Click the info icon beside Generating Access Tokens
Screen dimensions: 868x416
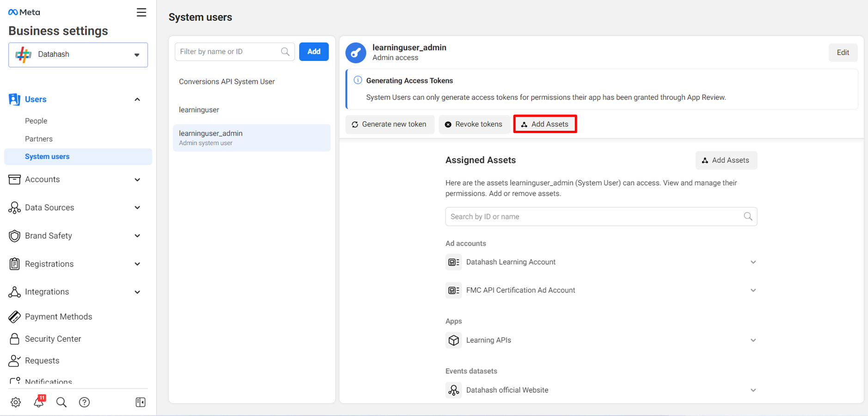[x=358, y=80]
